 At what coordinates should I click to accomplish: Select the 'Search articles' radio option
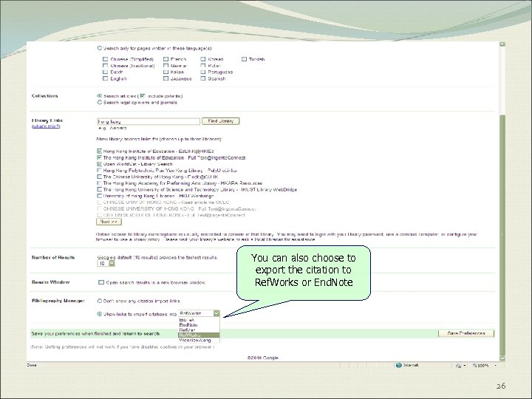(x=100, y=96)
